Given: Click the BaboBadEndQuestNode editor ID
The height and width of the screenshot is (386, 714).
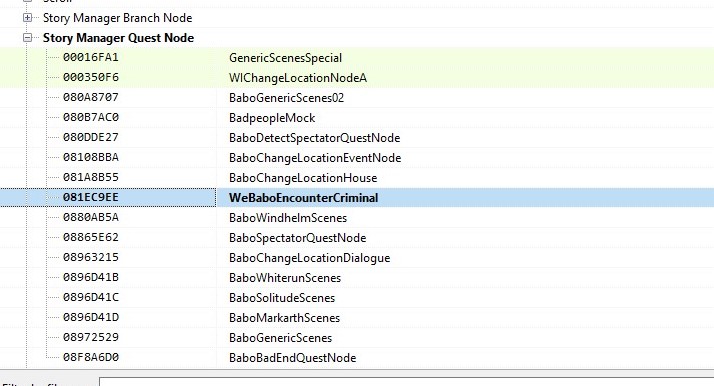Looking at the screenshot, I should [292, 358].
